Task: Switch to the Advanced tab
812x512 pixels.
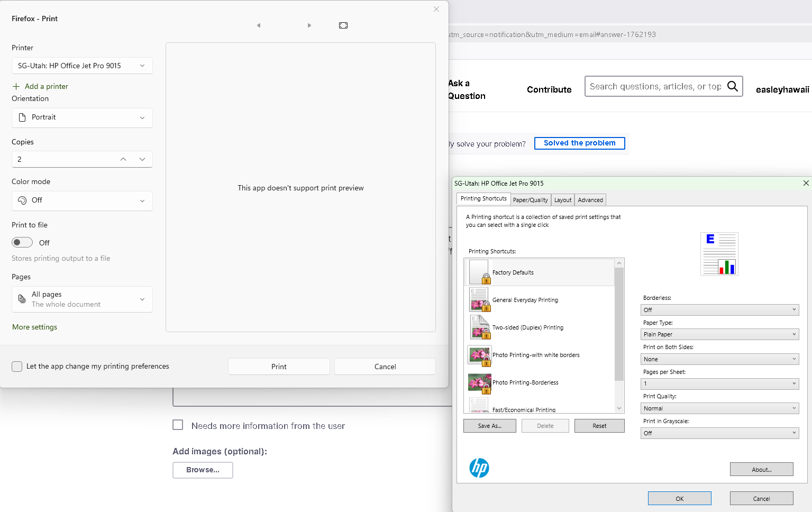Action: click(590, 200)
